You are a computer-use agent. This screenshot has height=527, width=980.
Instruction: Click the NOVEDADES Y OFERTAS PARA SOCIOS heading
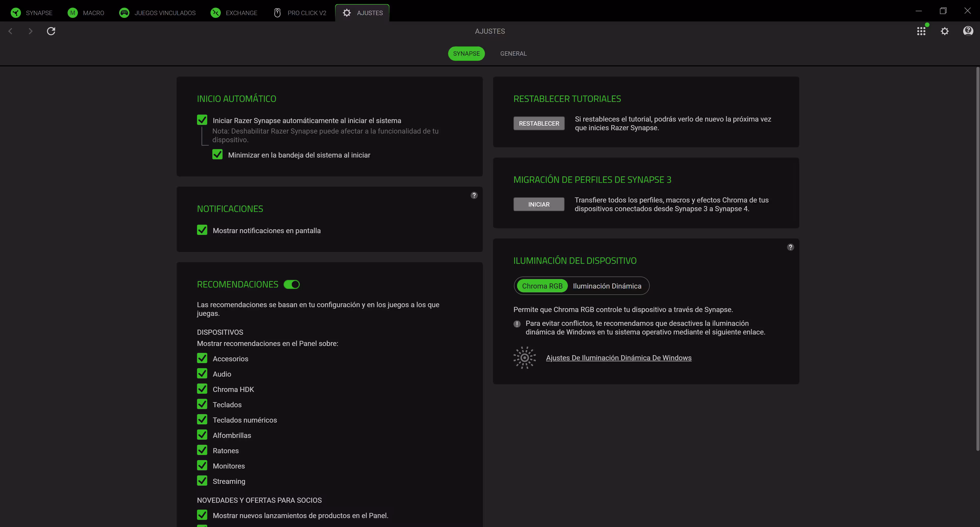(x=259, y=500)
